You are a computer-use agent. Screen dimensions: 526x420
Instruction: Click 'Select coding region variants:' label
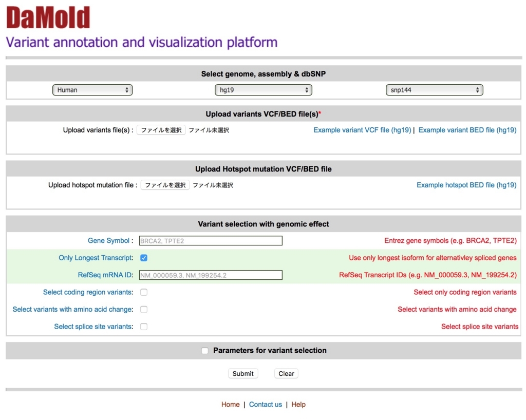pos(88,292)
